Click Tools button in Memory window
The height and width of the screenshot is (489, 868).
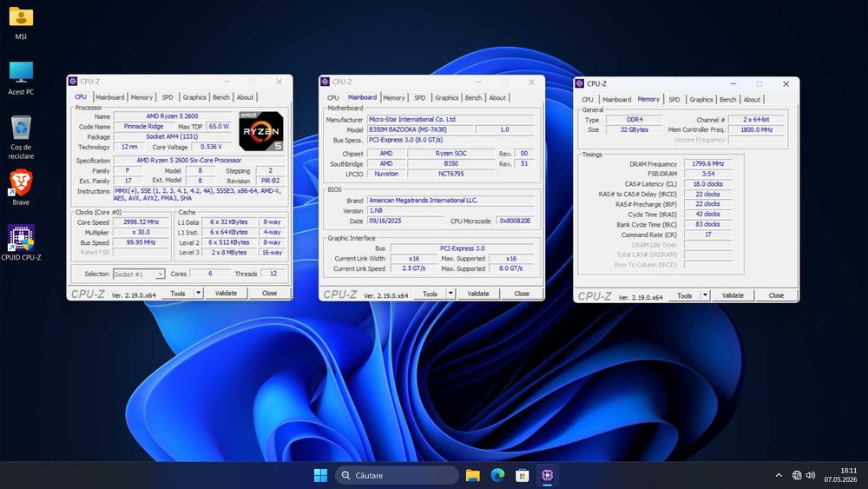coord(685,295)
